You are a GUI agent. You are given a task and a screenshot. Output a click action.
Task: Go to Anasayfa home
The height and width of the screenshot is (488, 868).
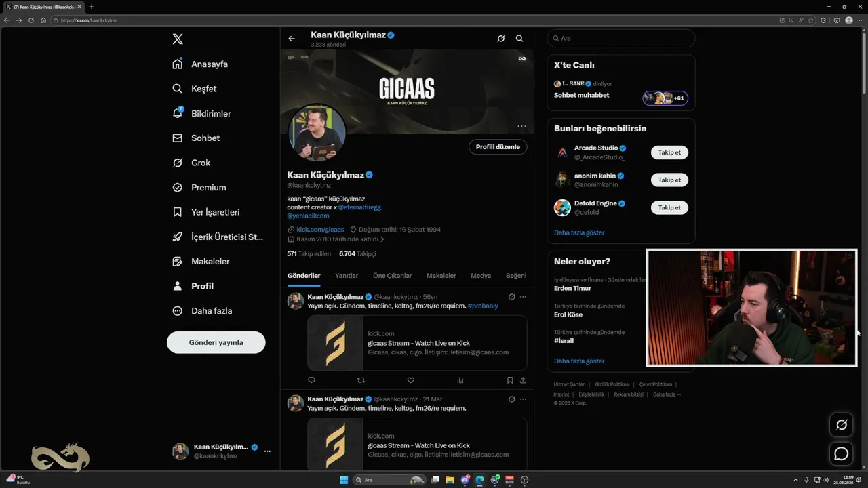(200, 64)
